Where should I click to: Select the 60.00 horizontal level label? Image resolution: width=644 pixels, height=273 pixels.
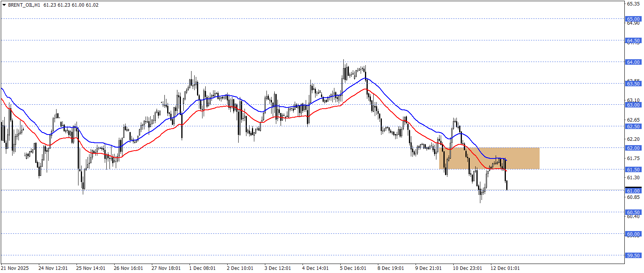(x=633, y=234)
